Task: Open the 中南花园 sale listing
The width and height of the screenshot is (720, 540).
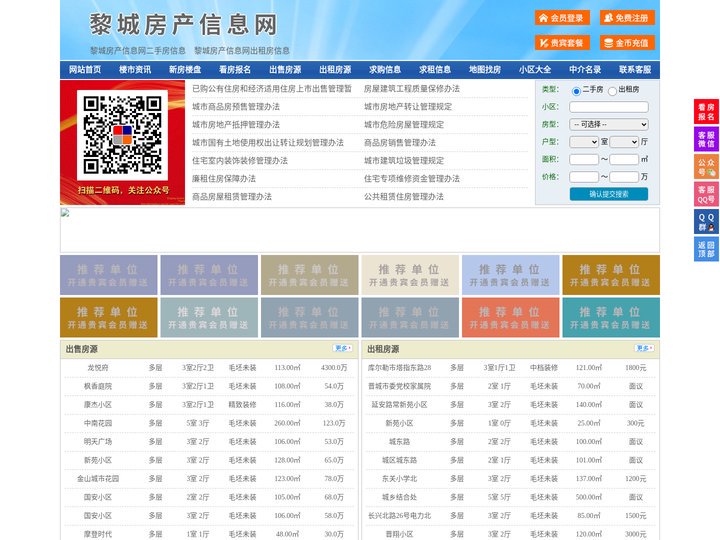Action: [x=98, y=423]
